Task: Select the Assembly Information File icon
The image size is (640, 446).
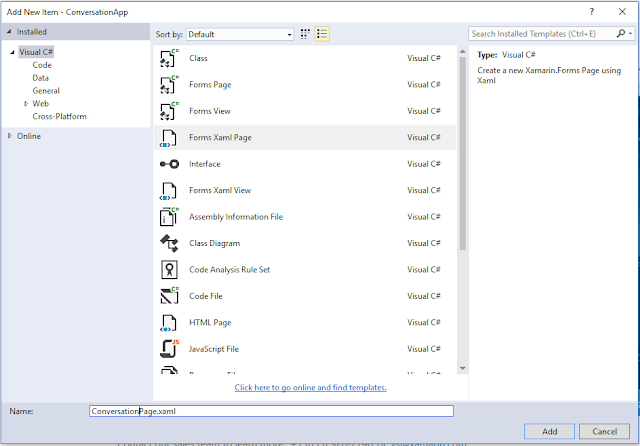Action: 169,217
